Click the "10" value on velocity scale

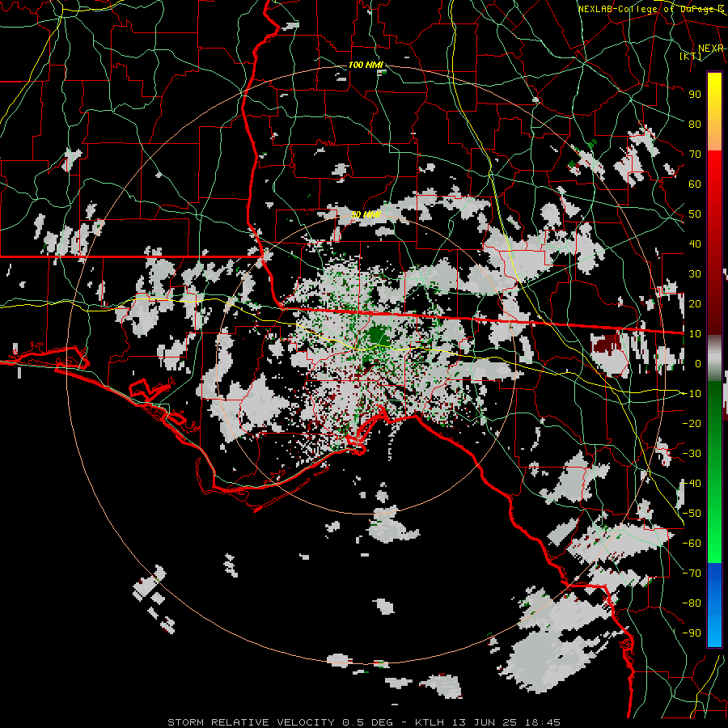coord(695,334)
